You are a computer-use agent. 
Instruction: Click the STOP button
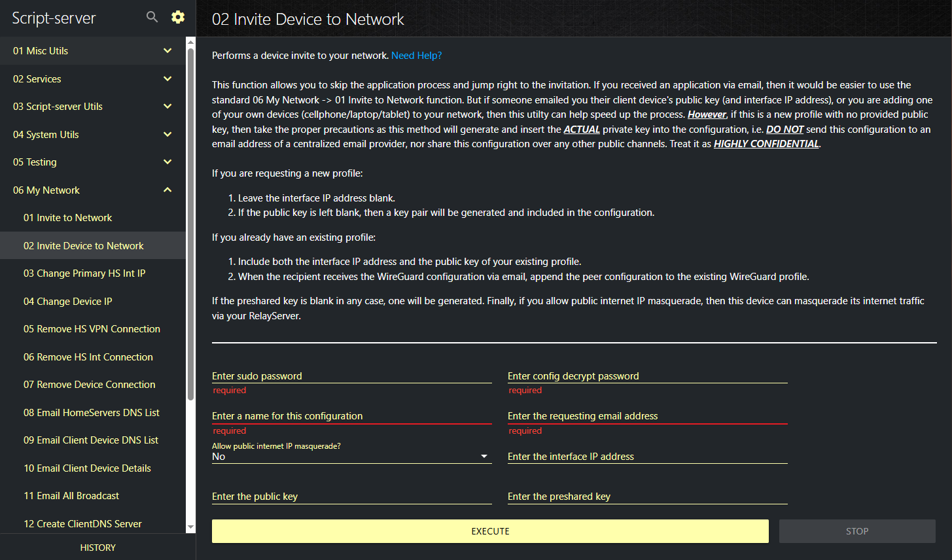click(x=856, y=531)
